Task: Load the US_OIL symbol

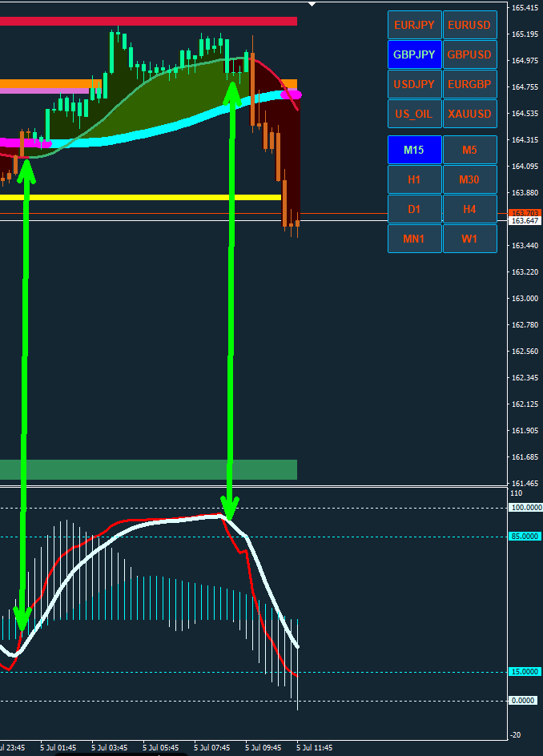Action: click(415, 114)
